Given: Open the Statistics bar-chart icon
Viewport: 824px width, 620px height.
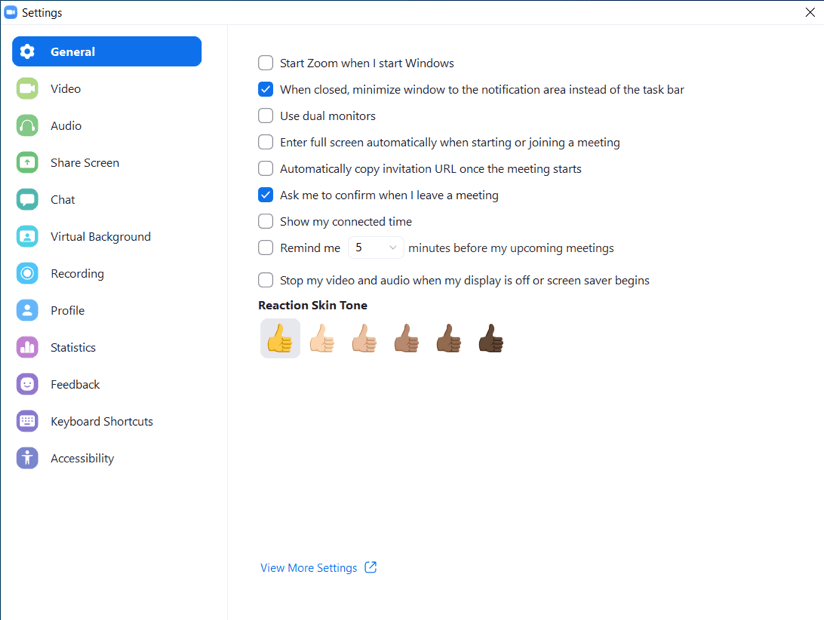Looking at the screenshot, I should tap(27, 347).
